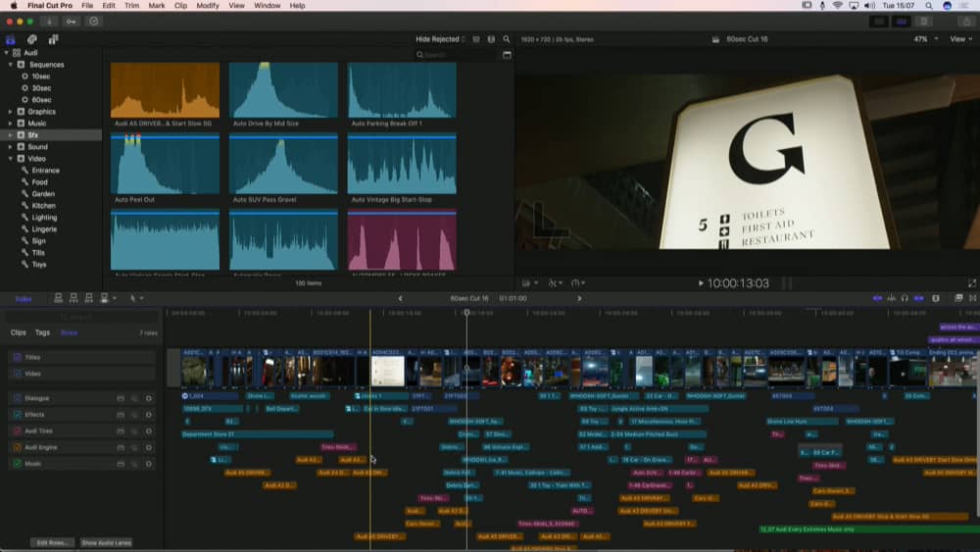This screenshot has width=980, height=552.
Task: Open the Transform tools dropdown
Action: tap(529, 283)
